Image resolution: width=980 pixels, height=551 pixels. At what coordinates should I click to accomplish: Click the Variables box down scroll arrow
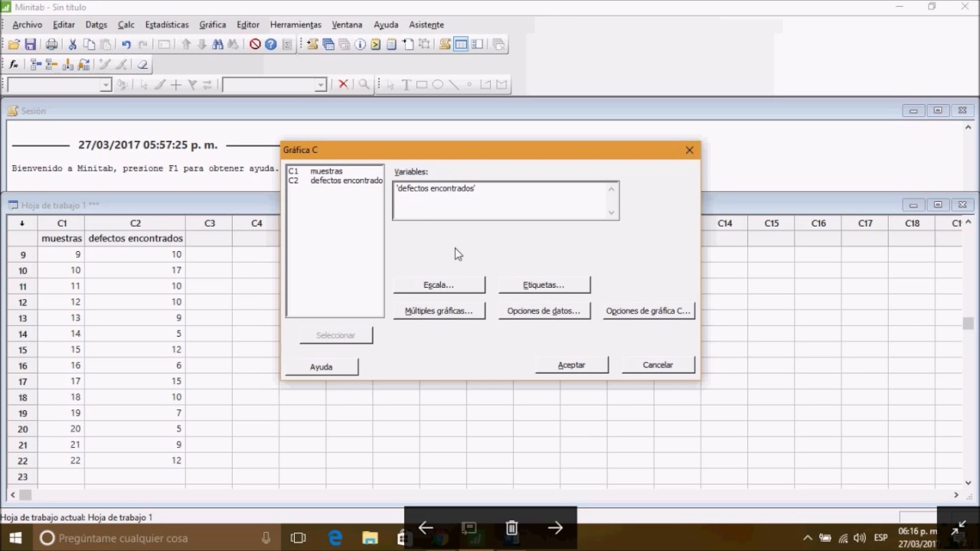pyautogui.click(x=612, y=213)
